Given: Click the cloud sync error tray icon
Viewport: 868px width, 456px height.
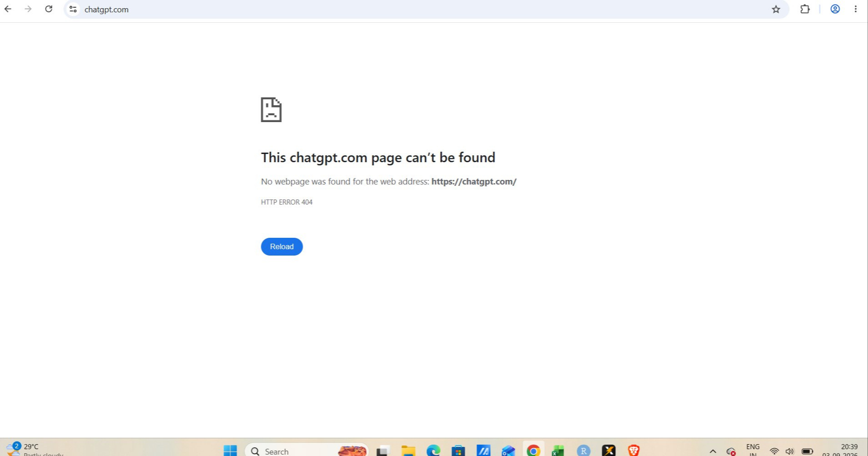Looking at the screenshot, I should [x=731, y=451].
